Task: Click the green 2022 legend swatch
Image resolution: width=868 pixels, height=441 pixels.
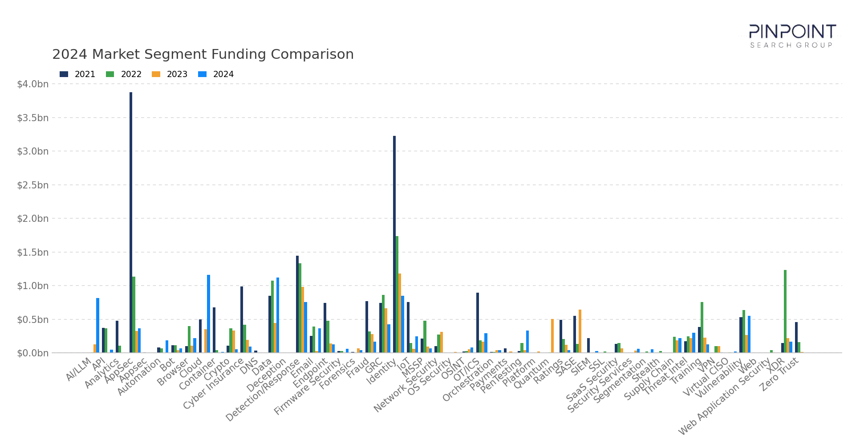Action: [110, 74]
